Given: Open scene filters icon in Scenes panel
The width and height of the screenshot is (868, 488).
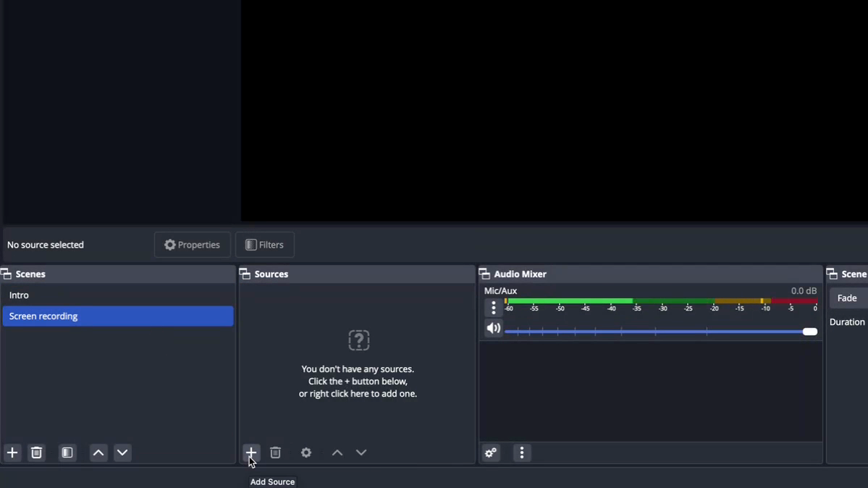Looking at the screenshot, I should 67,453.
